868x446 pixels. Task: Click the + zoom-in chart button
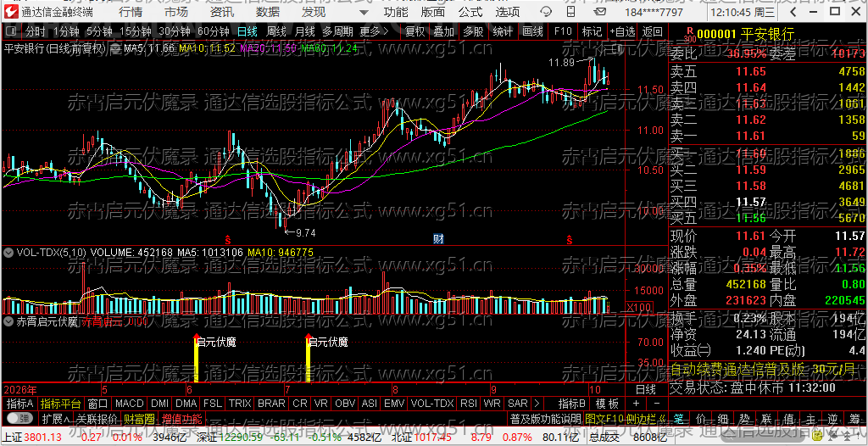tap(636, 404)
